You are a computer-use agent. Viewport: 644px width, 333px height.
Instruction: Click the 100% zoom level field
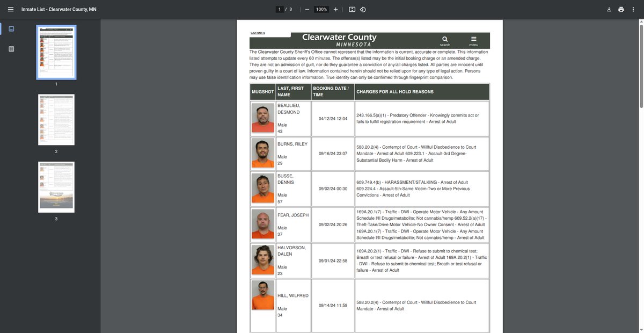[321, 10]
